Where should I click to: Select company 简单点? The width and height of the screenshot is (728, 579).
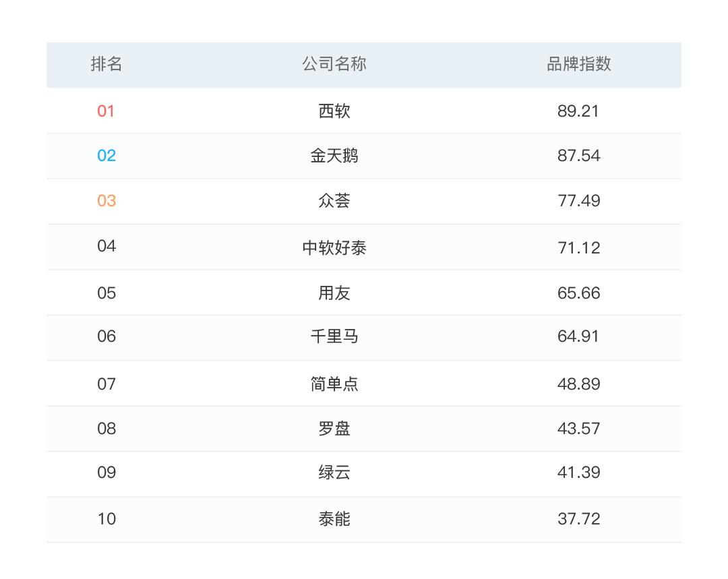[334, 384]
